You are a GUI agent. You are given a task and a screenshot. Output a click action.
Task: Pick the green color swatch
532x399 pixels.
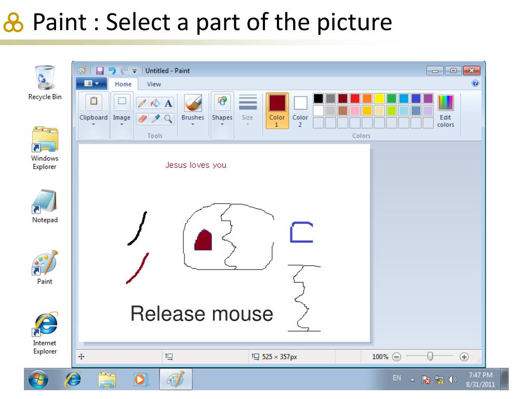pyautogui.click(x=392, y=98)
